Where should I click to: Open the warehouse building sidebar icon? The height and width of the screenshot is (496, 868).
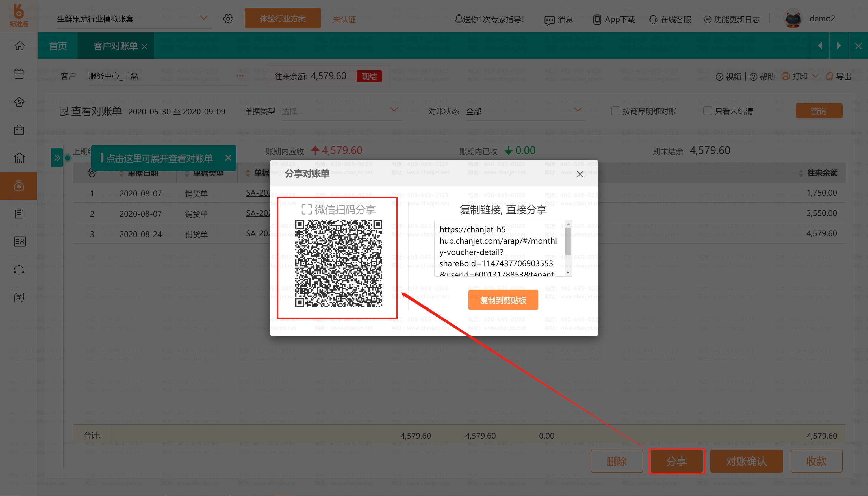tap(19, 158)
